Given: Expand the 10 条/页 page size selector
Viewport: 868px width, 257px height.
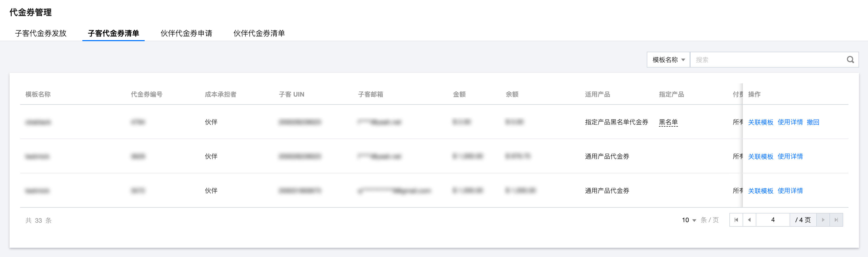Looking at the screenshot, I should coord(689,220).
